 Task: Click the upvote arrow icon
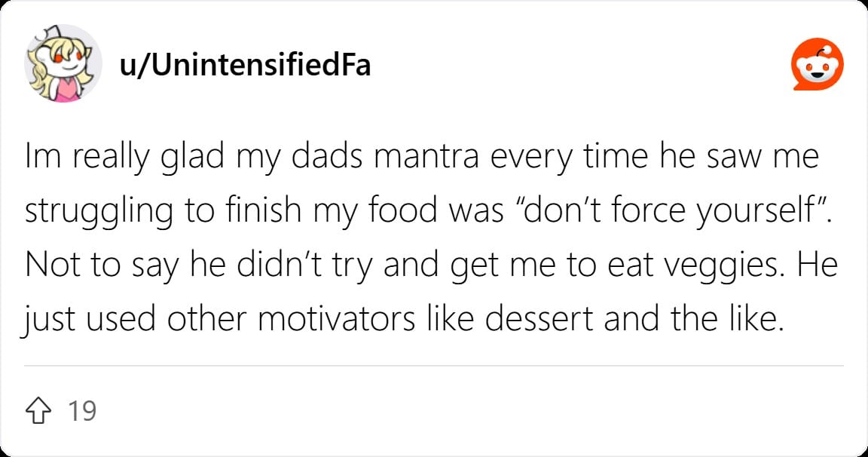[x=38, y=410]
